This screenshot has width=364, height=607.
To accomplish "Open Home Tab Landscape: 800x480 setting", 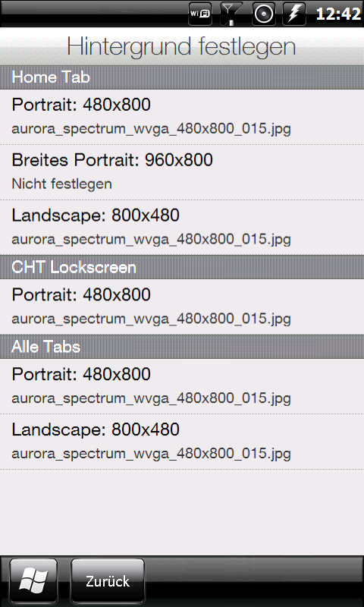I will pos(182,227).
